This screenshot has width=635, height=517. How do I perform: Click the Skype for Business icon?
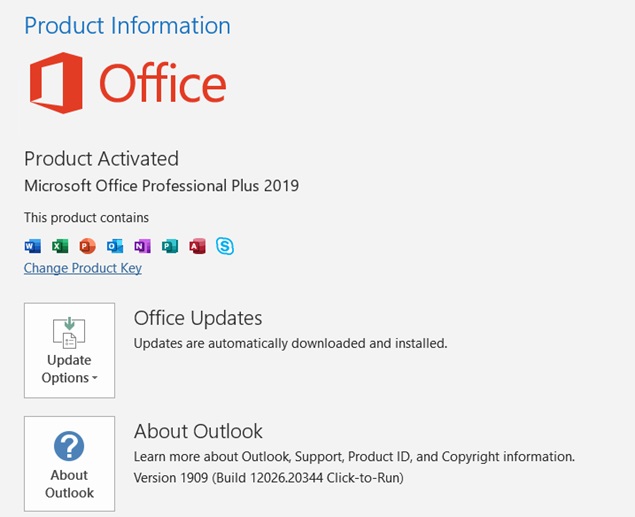(225, 245)
